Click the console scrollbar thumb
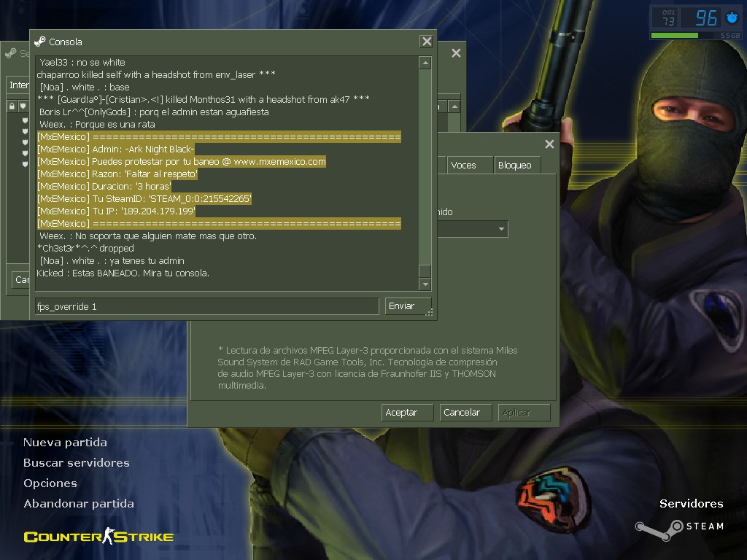The height and width of the screenshot is (560, 747). [x=425, y=271]
